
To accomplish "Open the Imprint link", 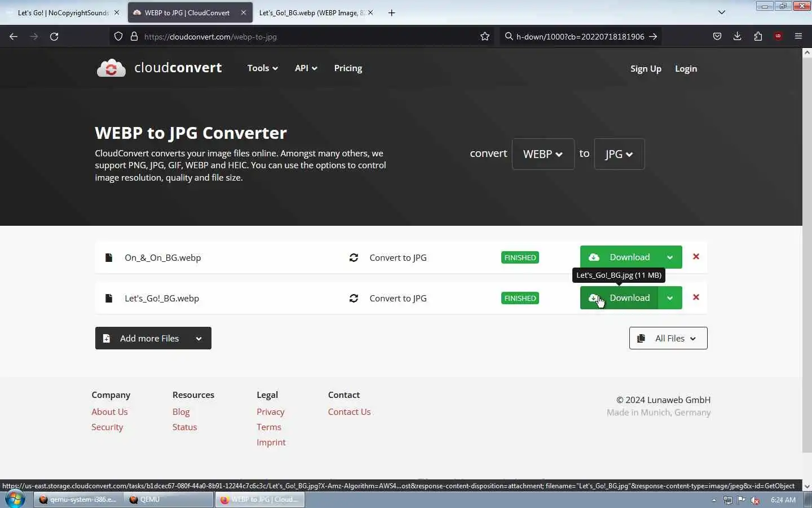I will pyautogui.click(x=271, y=443).
